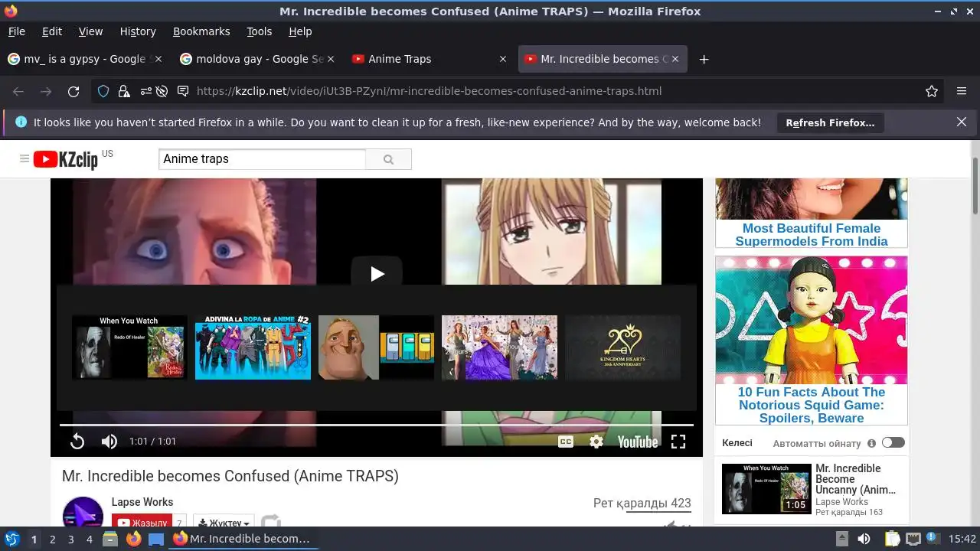
Task: Open the KZclip sidebar hamburger menu
Action: (x=24, y=158)
